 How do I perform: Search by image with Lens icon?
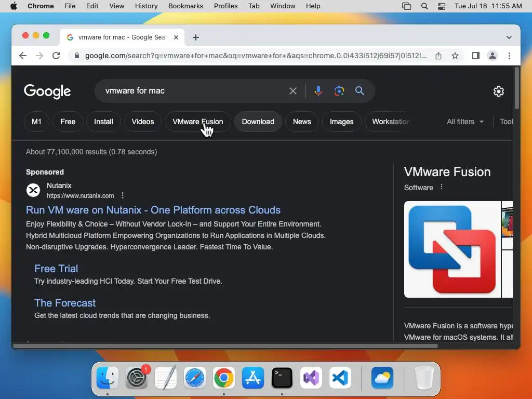(x=339, y=91)
